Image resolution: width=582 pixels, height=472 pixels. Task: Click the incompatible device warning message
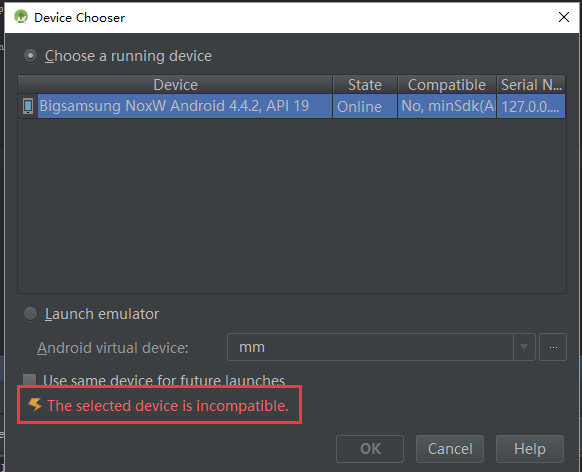tap(168, 406)
